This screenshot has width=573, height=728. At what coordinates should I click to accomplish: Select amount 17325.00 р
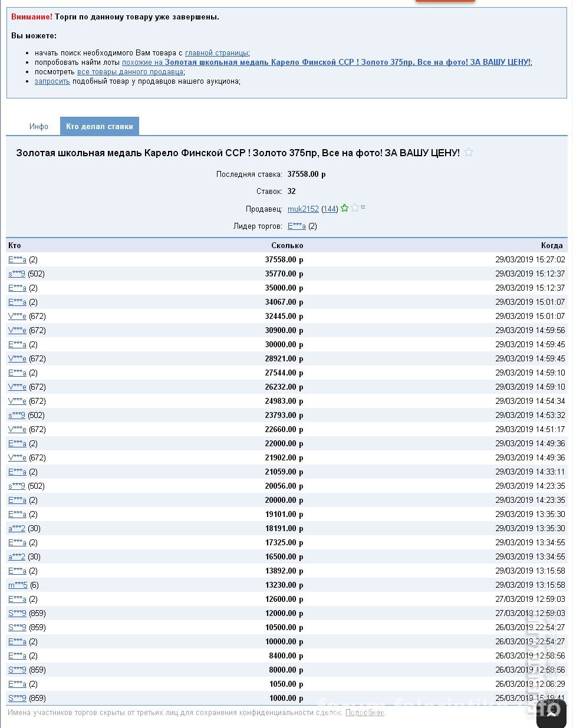[284, 542]
